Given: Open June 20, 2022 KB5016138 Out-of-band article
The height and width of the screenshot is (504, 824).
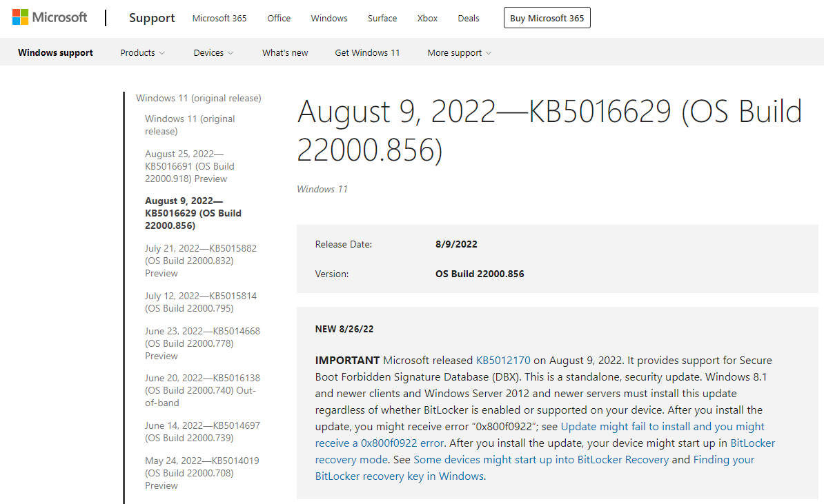Looking at the screenshot, I should [x=202, y=390].
